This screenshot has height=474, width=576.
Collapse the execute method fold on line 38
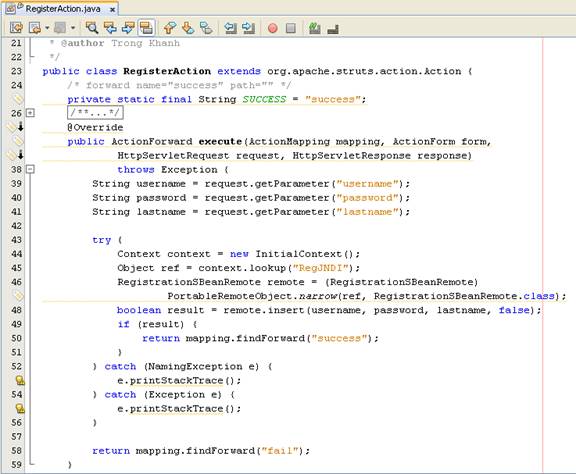point(30,169)
